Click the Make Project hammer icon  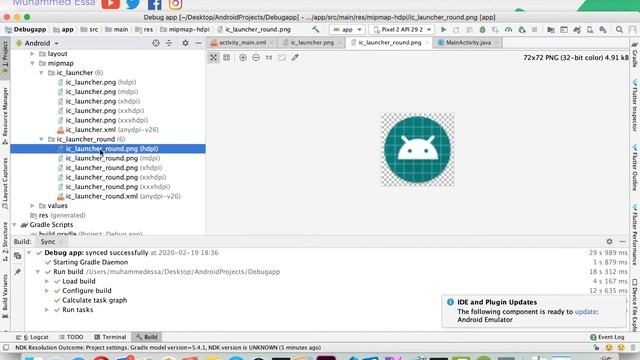(x=316, y=29)
